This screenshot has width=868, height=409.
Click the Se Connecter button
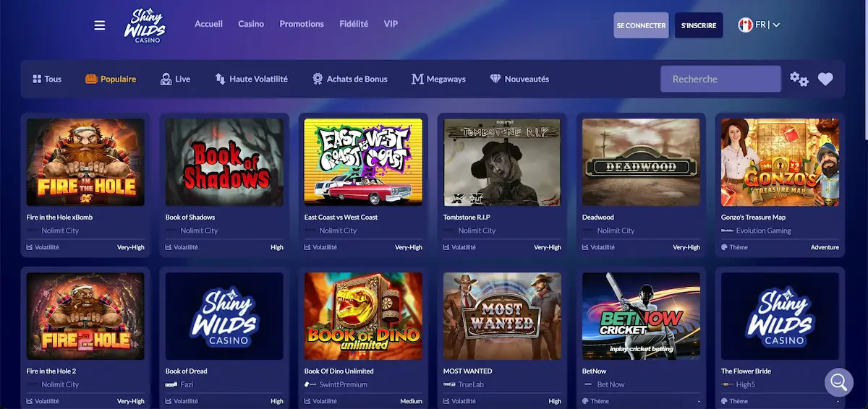click(641, 25)
